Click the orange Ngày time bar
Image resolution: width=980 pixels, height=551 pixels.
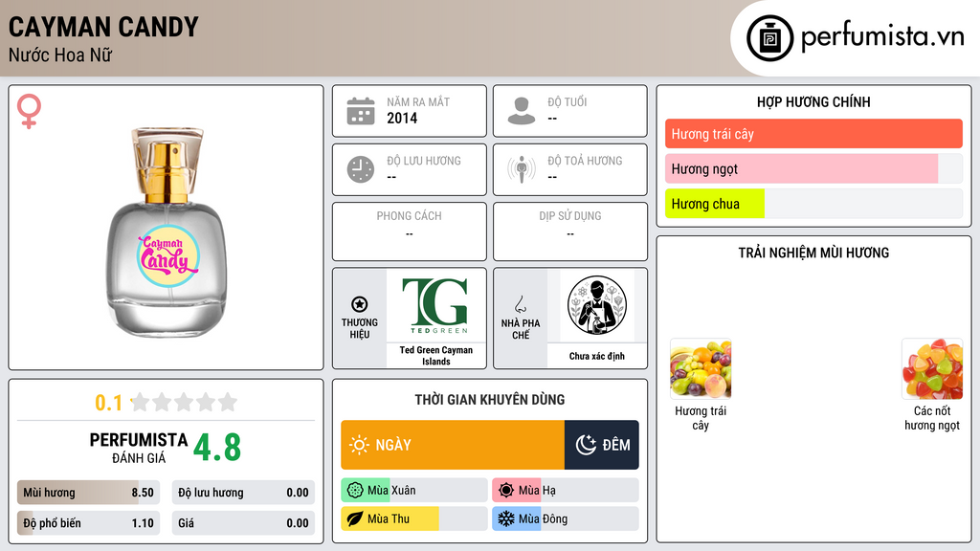click(453, 445)
